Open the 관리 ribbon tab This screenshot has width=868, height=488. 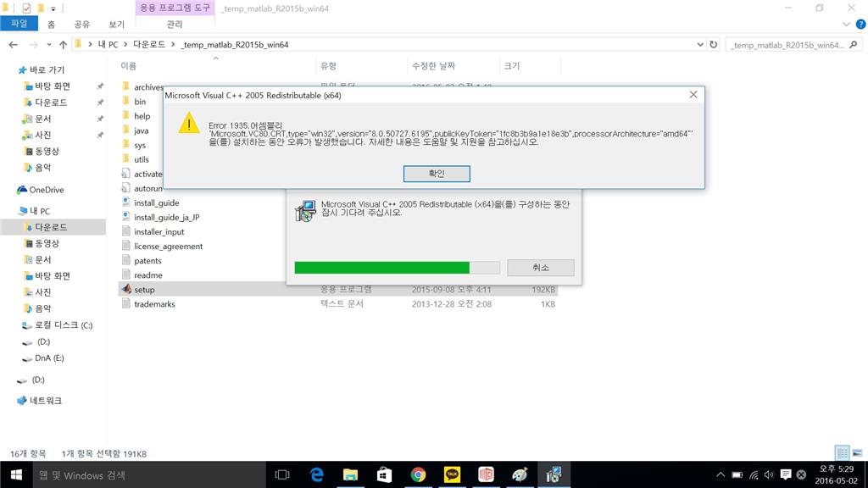175,25
